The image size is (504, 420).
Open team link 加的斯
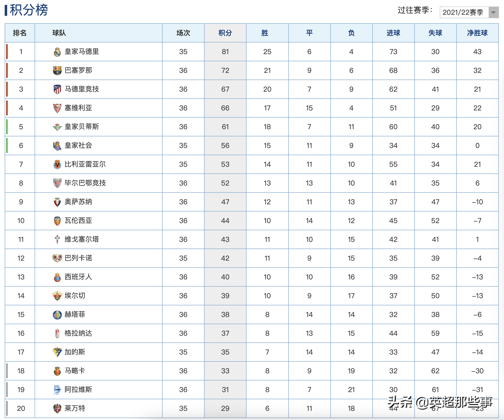point(75,352)
